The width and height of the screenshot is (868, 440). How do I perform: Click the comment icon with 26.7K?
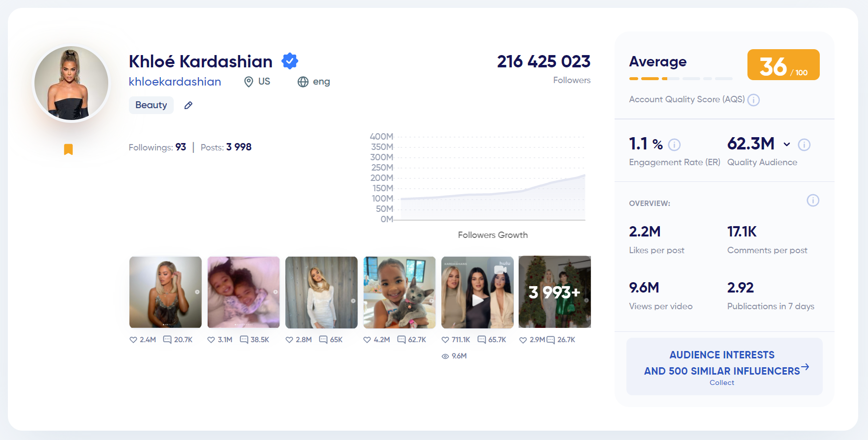(x=551, y=340)
